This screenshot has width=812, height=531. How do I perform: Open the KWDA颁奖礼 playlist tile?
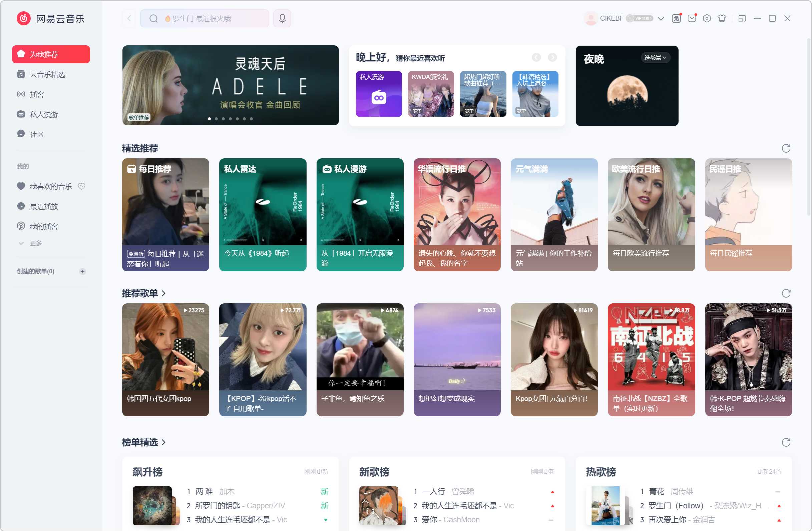point(431,94)
